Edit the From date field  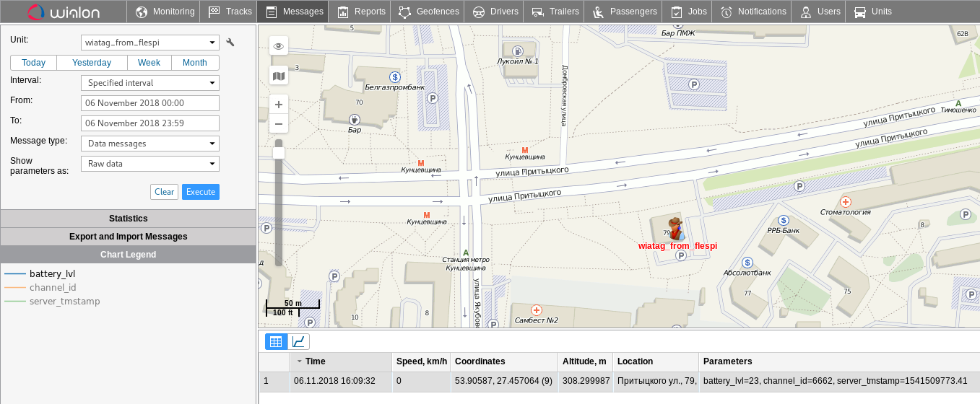[x=149, y=103]
